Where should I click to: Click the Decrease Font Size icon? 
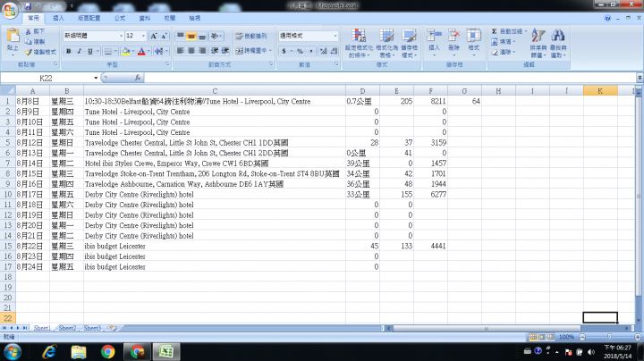[x=164, y=36]
